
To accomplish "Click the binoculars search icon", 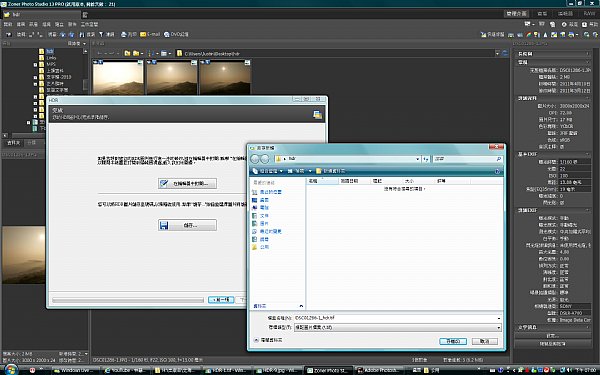I will 82,34.
